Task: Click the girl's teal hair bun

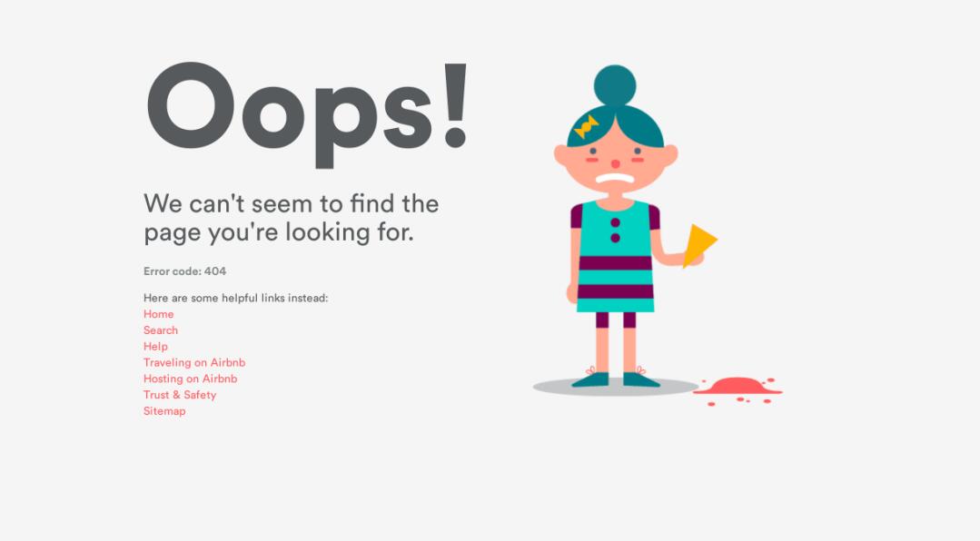Action: [x=615, y=85]
